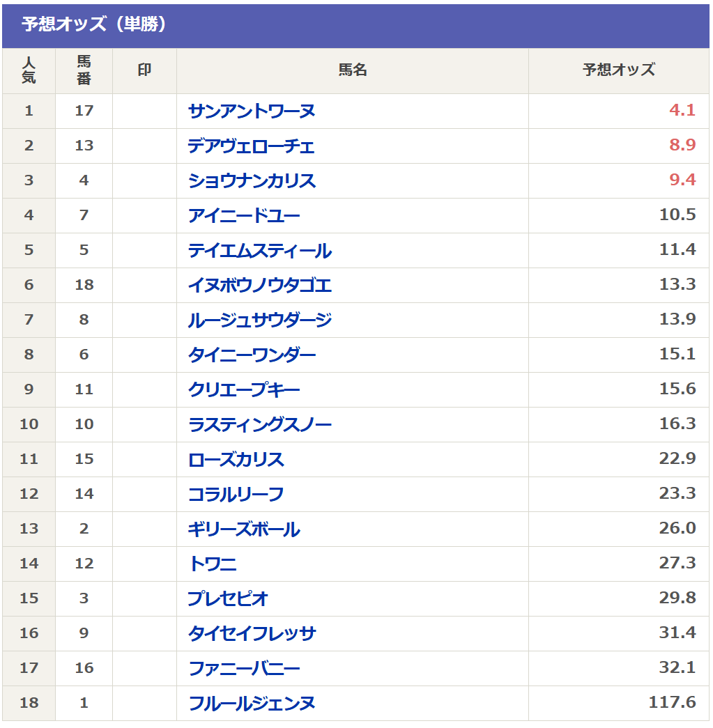713x728 pixels.
Task: Open イヌボウノウタゴエ details
Action: click(259, 286)
